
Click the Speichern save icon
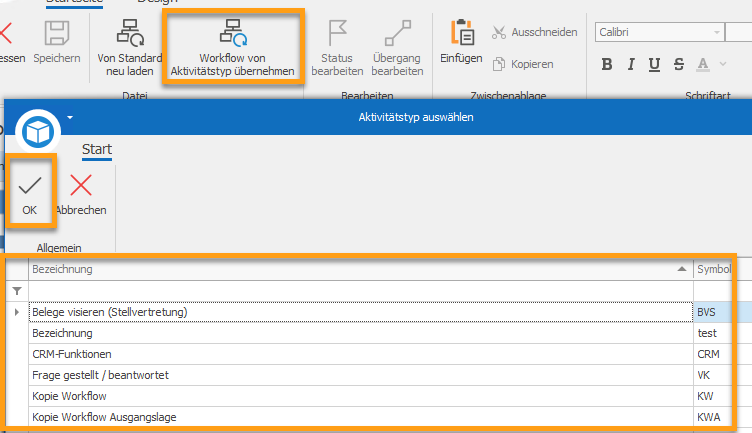tap(57, 33)
